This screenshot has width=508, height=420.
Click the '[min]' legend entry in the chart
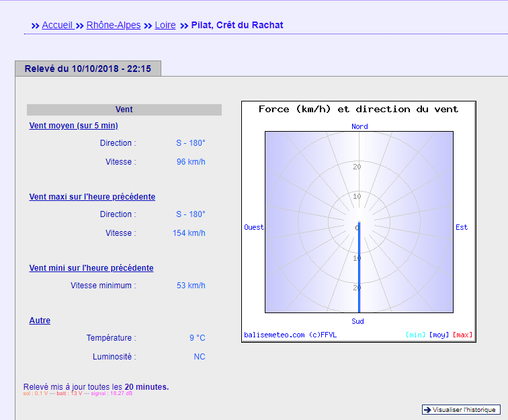pos(415,335)
